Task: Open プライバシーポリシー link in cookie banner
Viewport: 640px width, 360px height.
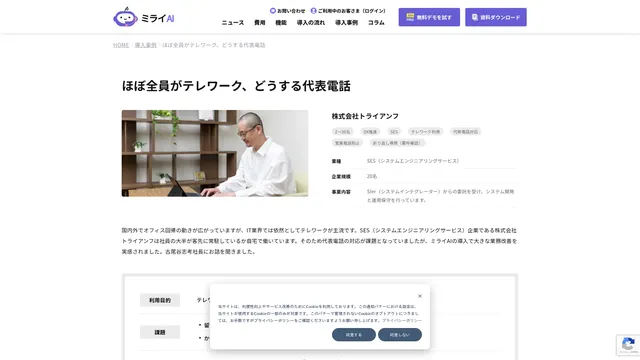Action: click(402, 321)
